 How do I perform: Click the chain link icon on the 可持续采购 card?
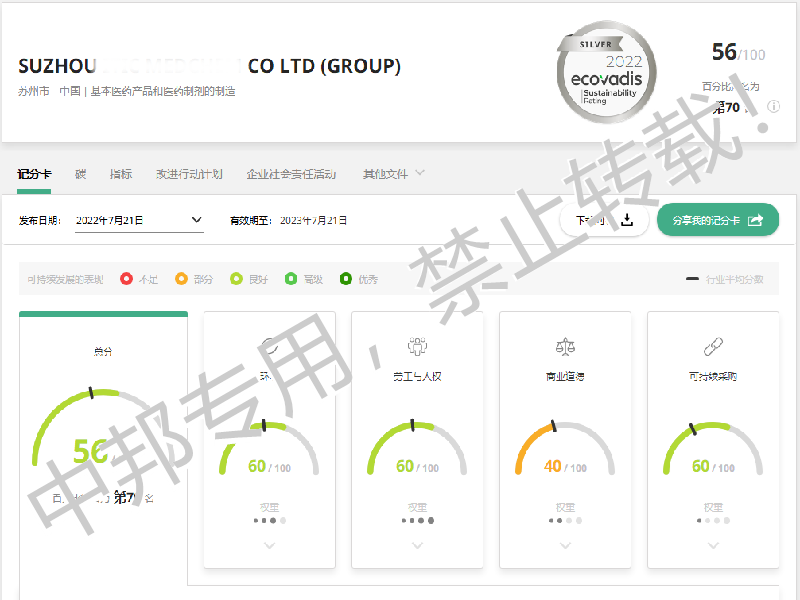point(713,346)
